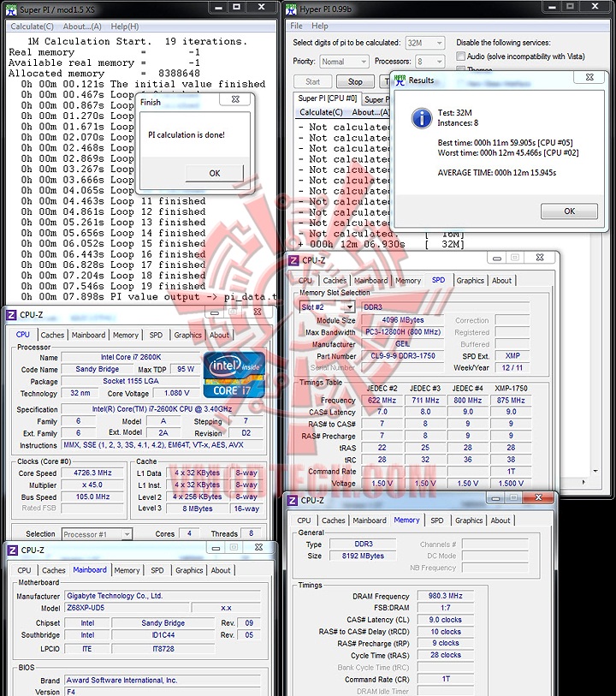Screen dimensions: 616x696
Task: Click the processor Name Intel Core i7 2600K field
Action: [131, 357]
